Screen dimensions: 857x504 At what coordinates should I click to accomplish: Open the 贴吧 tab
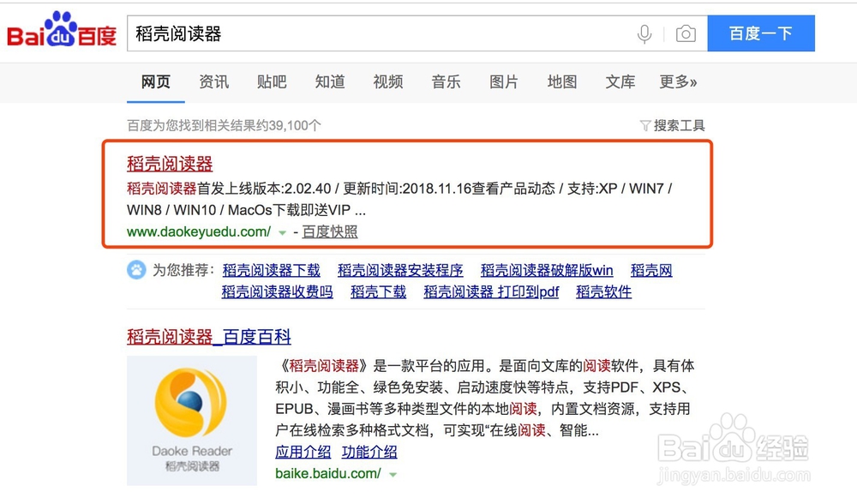pos(272,82)
